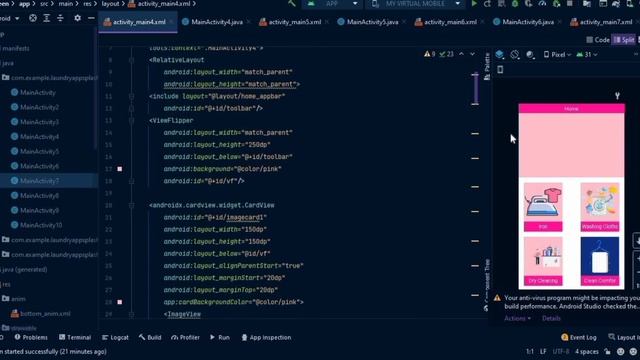This screenshot has width=640, height=360.
Task: Click the Stop square icon in toolbar
Action: click(570, 4)
